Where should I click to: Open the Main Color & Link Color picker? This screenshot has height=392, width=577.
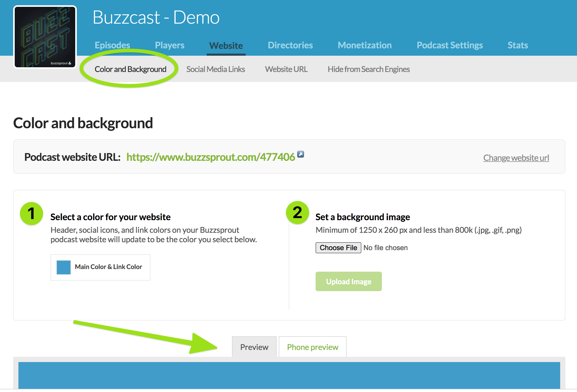point(63,267)
